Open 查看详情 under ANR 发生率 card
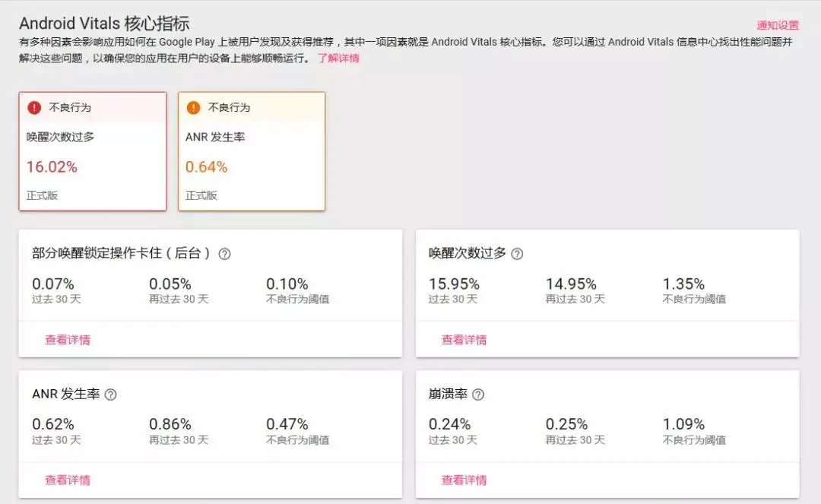The height and width of the screenshot is (504, 821). 68,480
